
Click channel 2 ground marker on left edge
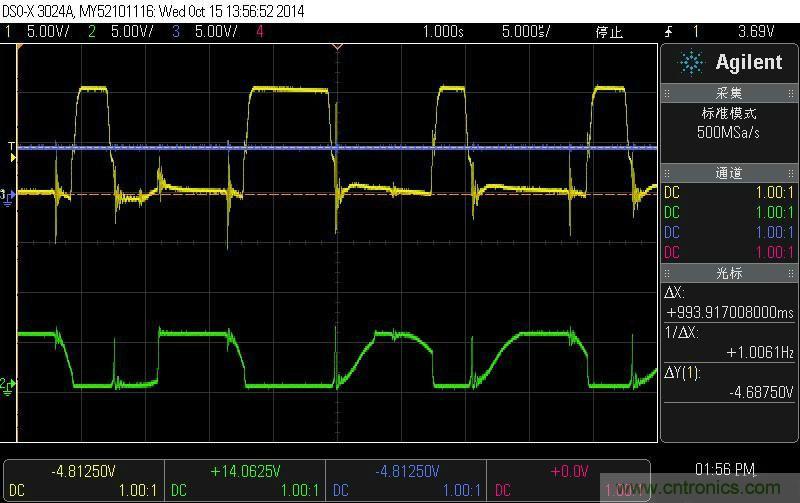7,385
